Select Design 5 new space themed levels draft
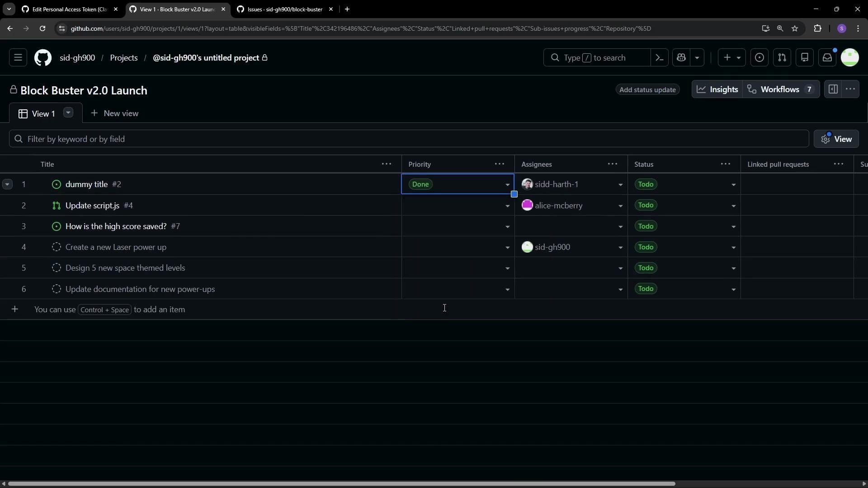The width and height of the screenshot is (868, 488). click(x=125, y=268)
